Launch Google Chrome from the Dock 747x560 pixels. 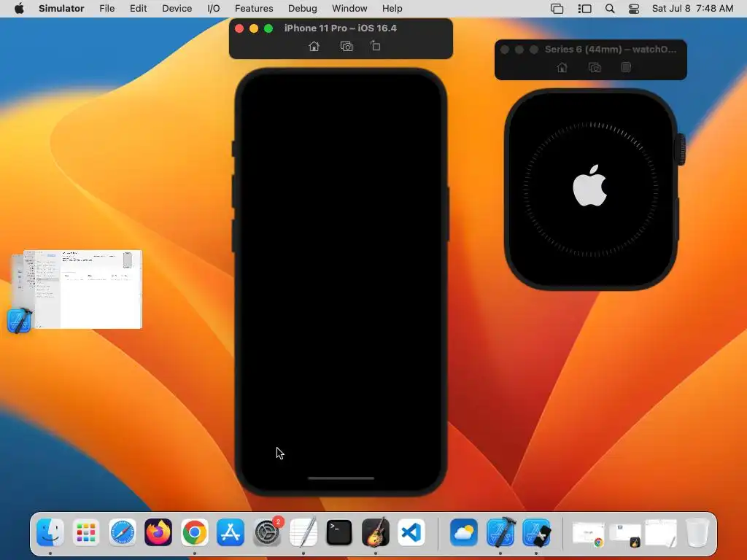194,532
